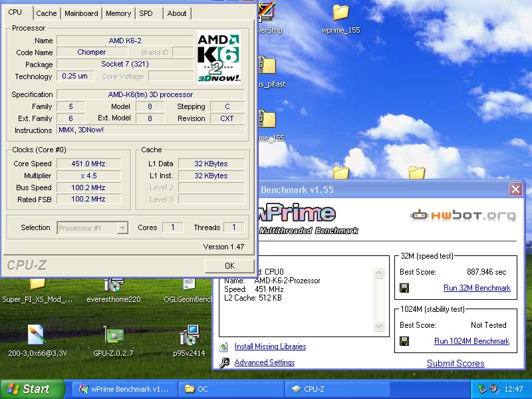The image size is (532, 399).
Task: Click the L1 Data 32 KBytes value
Action: 211,164
